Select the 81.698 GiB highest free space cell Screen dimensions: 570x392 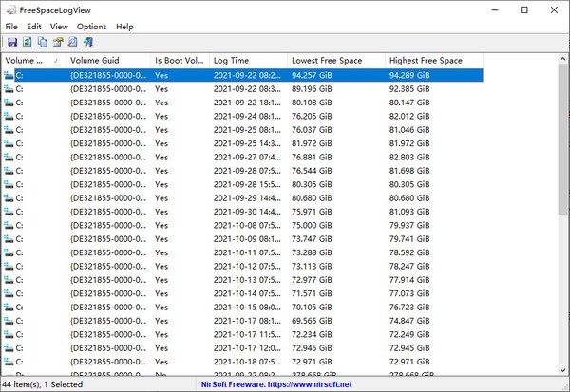click(x=409, y=171)
